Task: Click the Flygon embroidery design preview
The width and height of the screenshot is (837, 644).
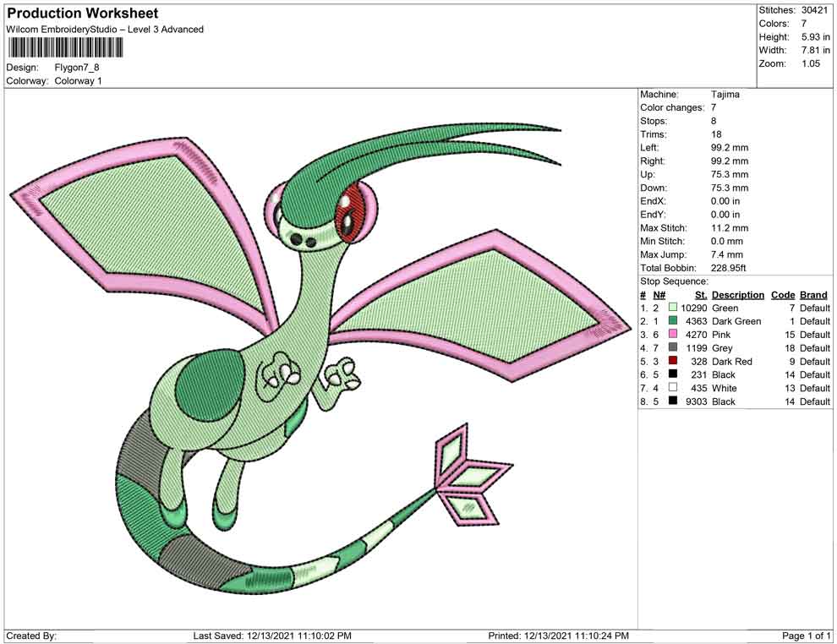Action: click(x=320, y=358)
